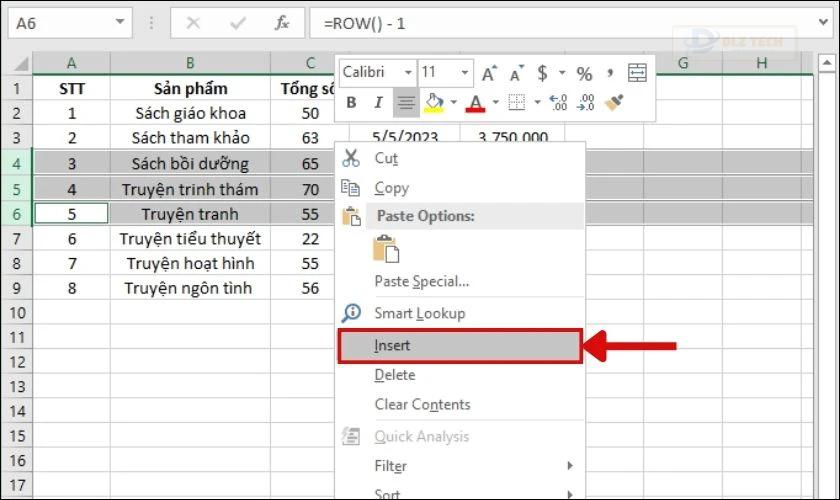Open the Borders dropdown arrow

click(537, 102)
